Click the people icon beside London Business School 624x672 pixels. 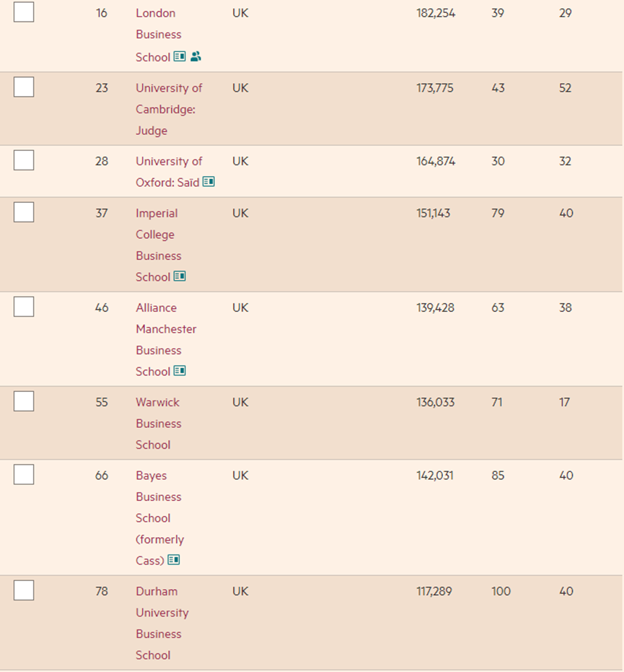195,56
